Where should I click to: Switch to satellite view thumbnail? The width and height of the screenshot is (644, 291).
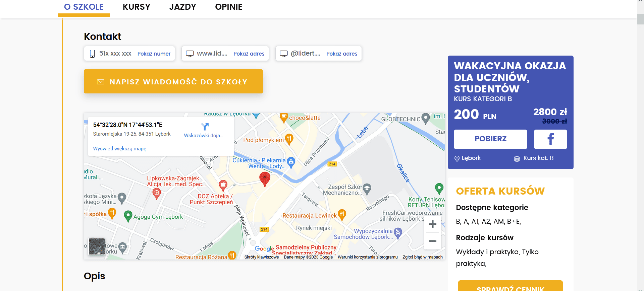[97, 246]
